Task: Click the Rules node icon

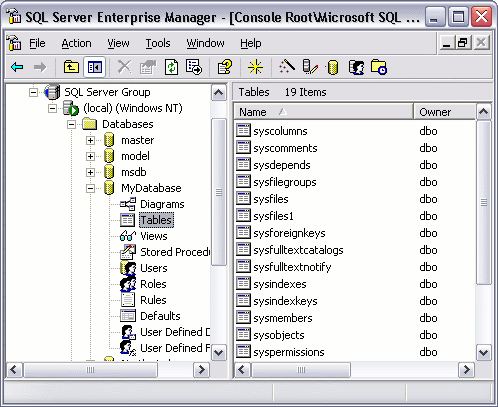Action: coord(128,300)
